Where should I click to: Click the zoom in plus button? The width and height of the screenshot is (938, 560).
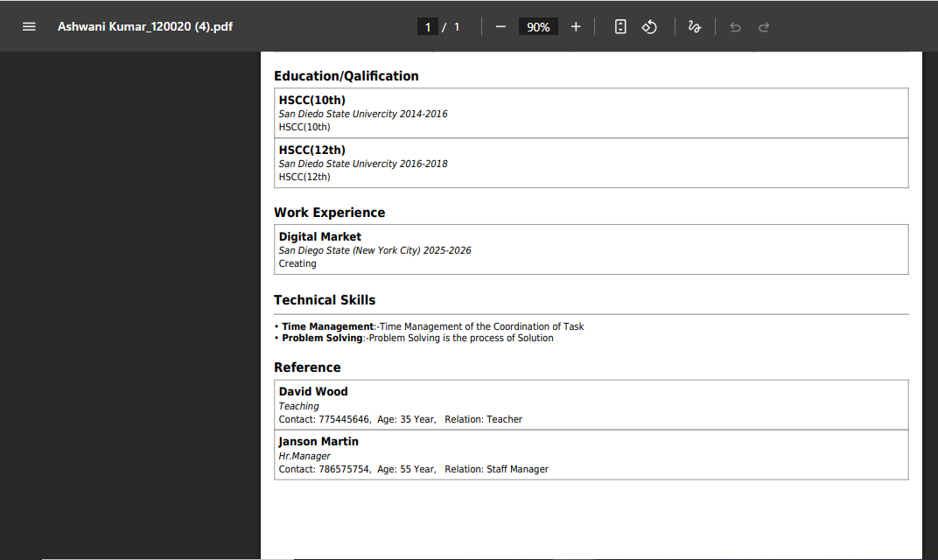[x=576, y=26]
